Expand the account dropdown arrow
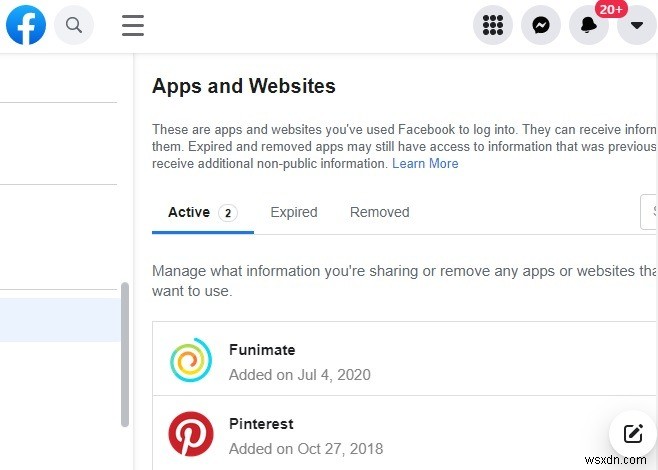The height and width of the screenshot is (470, 658). pos(637,26)
